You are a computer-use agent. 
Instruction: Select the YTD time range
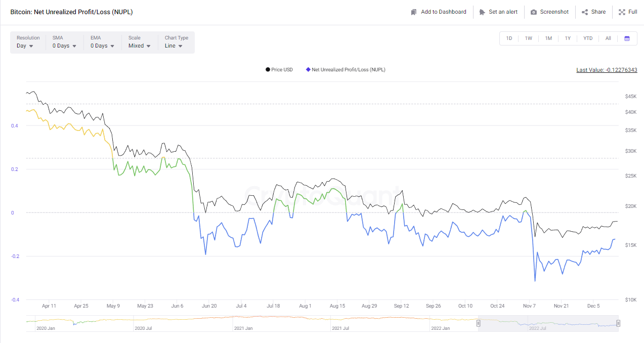(x=588, y=38)
